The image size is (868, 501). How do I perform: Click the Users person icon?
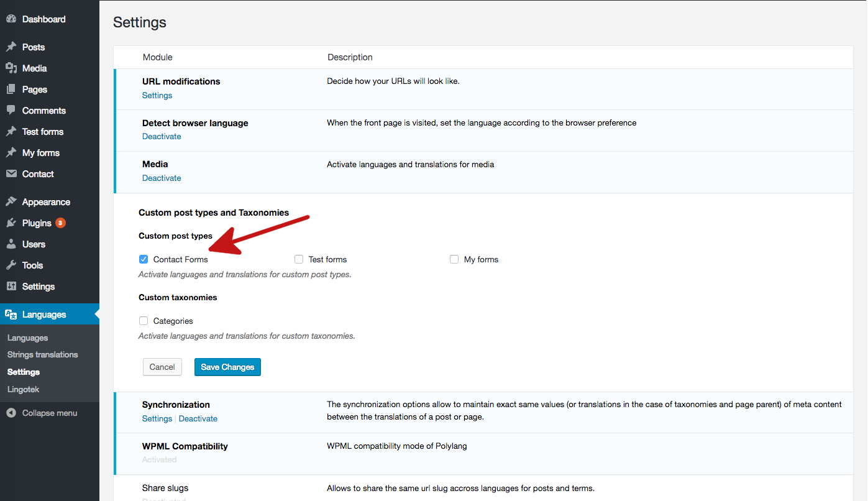11,244
